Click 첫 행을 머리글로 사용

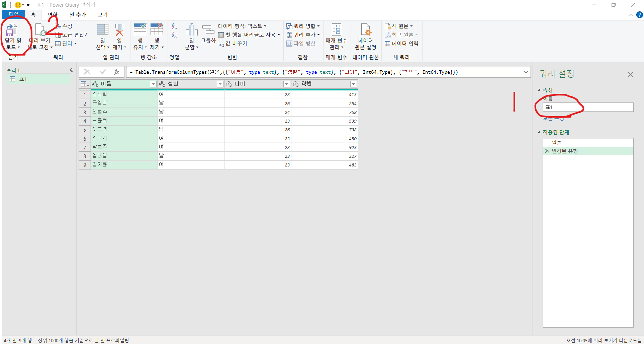pos(249,35)
